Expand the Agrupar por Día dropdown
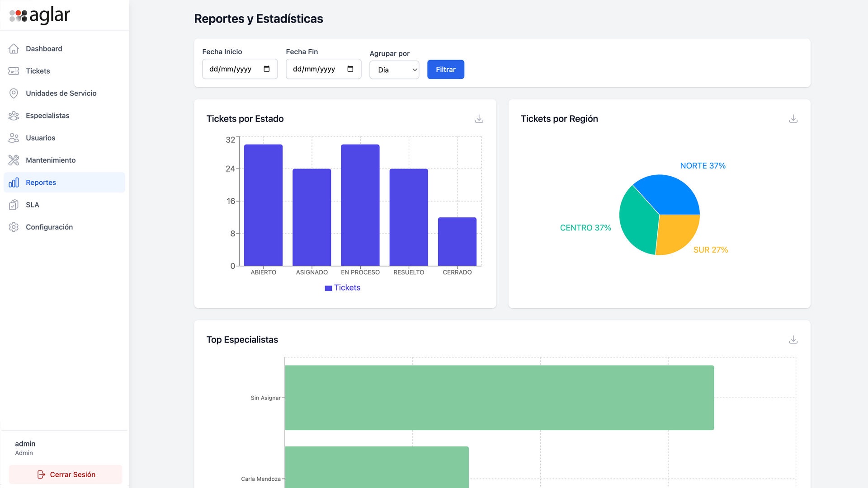 [394, 70]
